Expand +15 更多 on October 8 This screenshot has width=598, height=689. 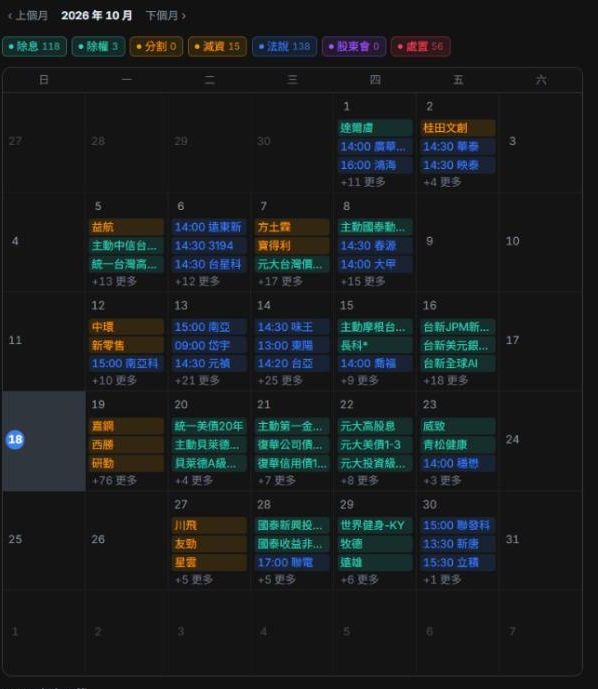point(363,281)
